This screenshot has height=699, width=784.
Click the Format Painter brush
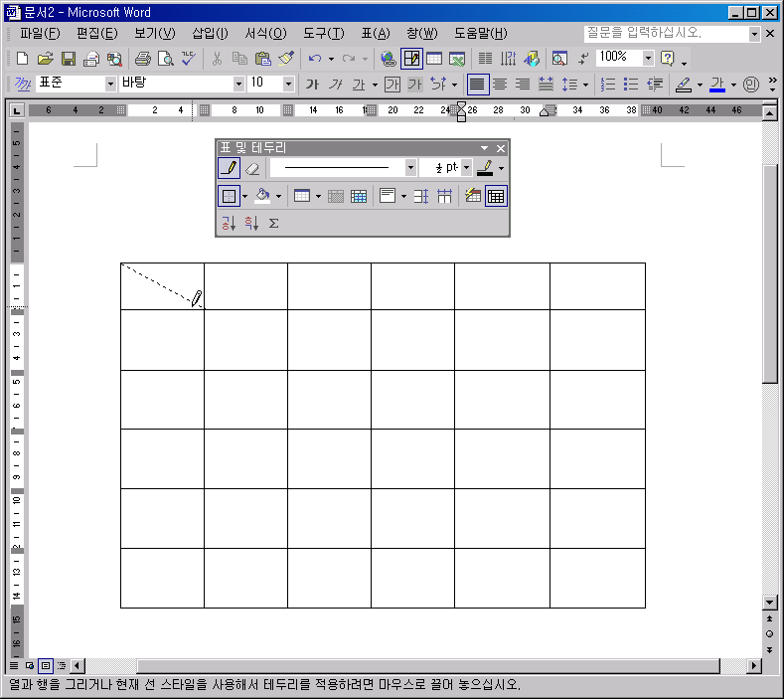tap(286, 59)
